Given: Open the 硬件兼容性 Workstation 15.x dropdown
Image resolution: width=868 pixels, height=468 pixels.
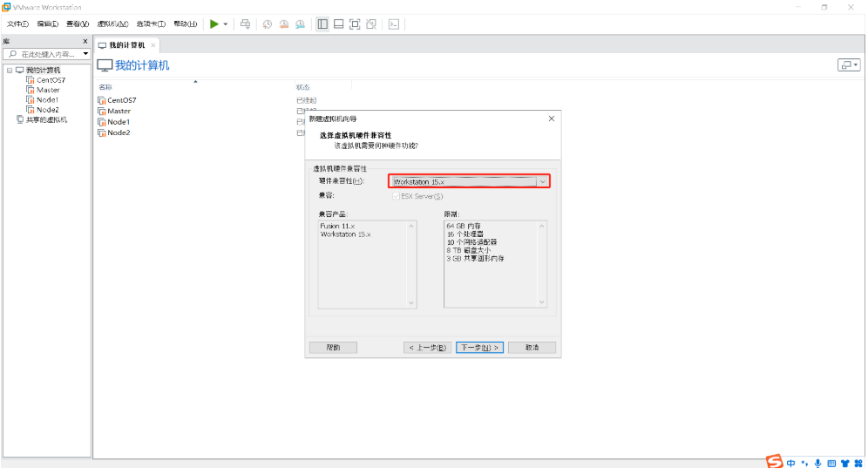Looking at the screenshot, I should [x=469, y=181].
